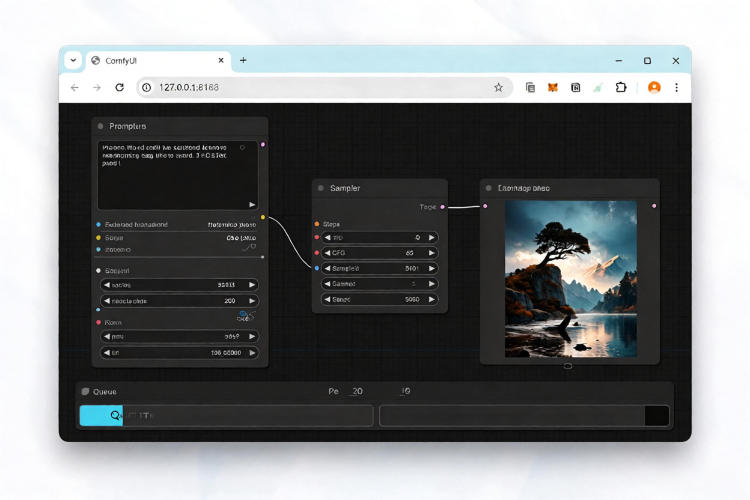Viewport: 750px width, 500px height.
Task: Select the Sampler's magenta output port
Action: click(442, 207)
